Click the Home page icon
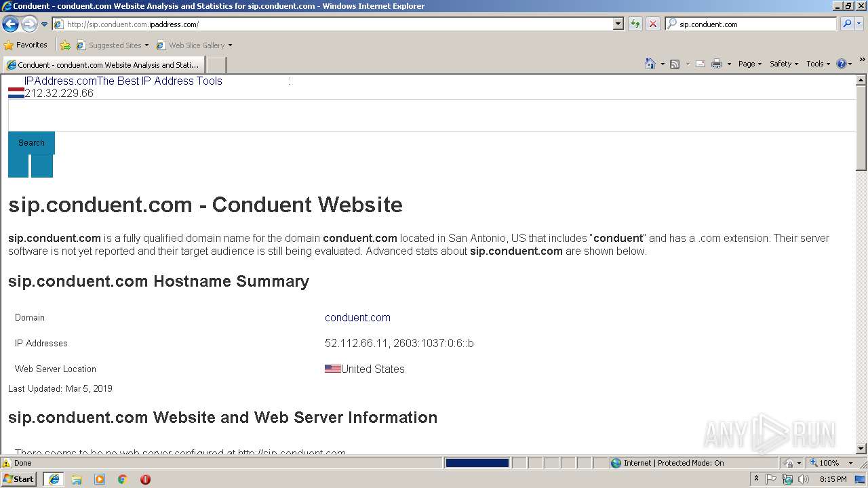 tap(650, 64)
